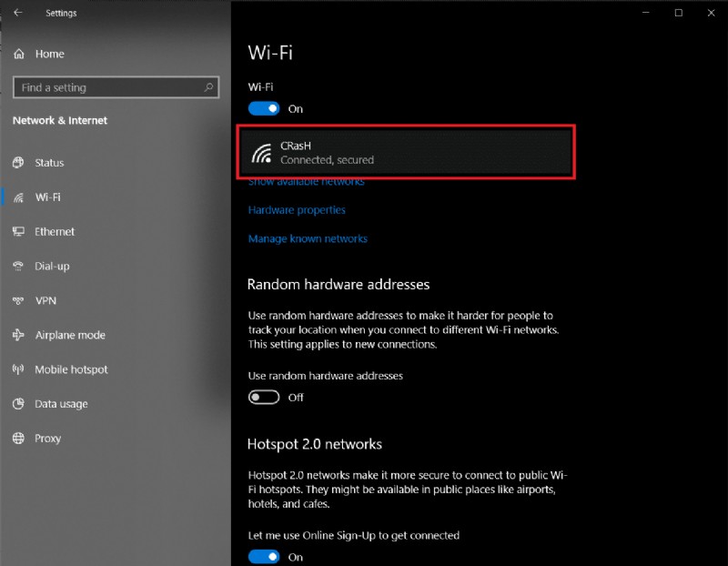Select the Dial-up phone icon
This screenshot has height=566, width=728.
coord(21,266)
